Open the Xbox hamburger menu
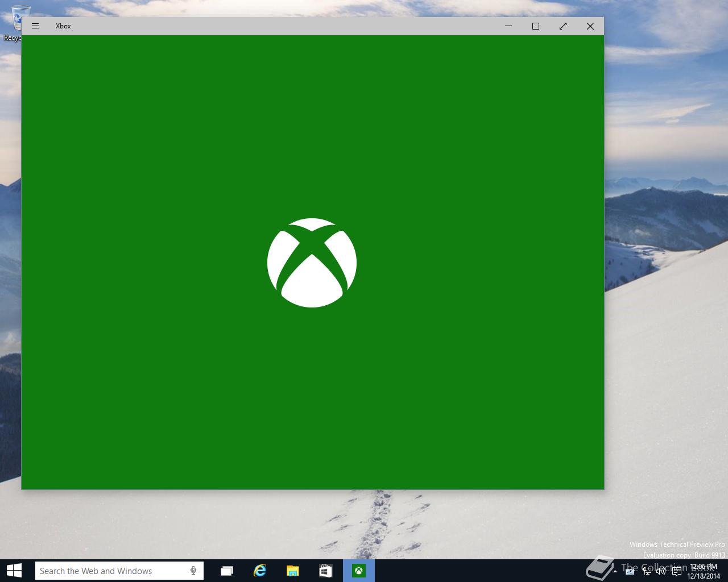 pyautogui.click(x=35, y=26)
